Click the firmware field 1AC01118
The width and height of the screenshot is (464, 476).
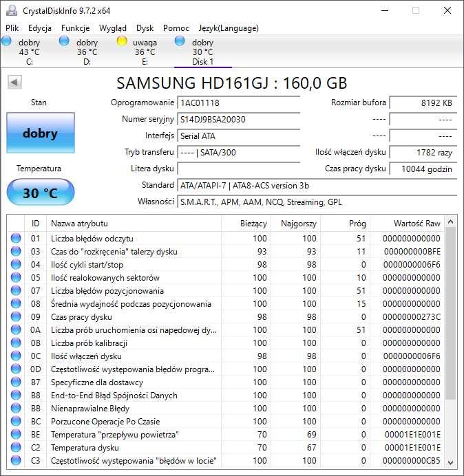coord(239,102)
